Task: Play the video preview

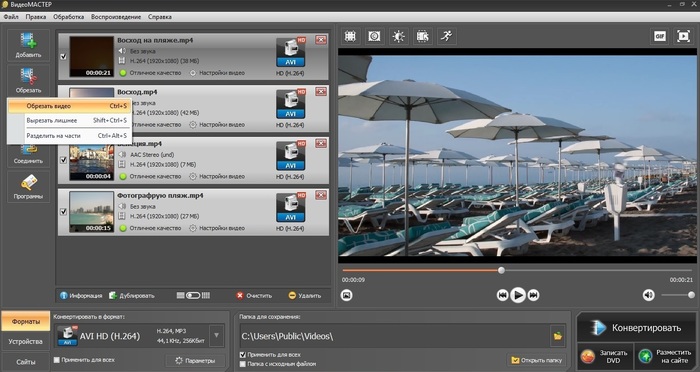Action: 518,295
